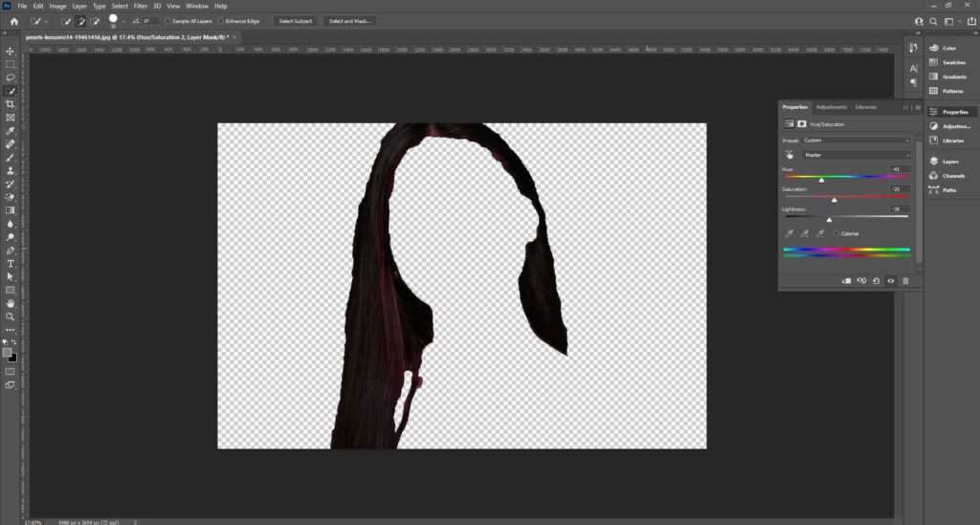Clip the adjustment to the layer below

pyautogui.click(x=846, y=281)
